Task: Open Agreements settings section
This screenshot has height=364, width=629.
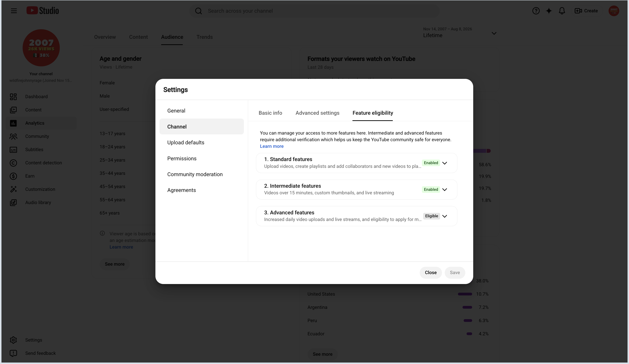Action: [x=201, y=190]
